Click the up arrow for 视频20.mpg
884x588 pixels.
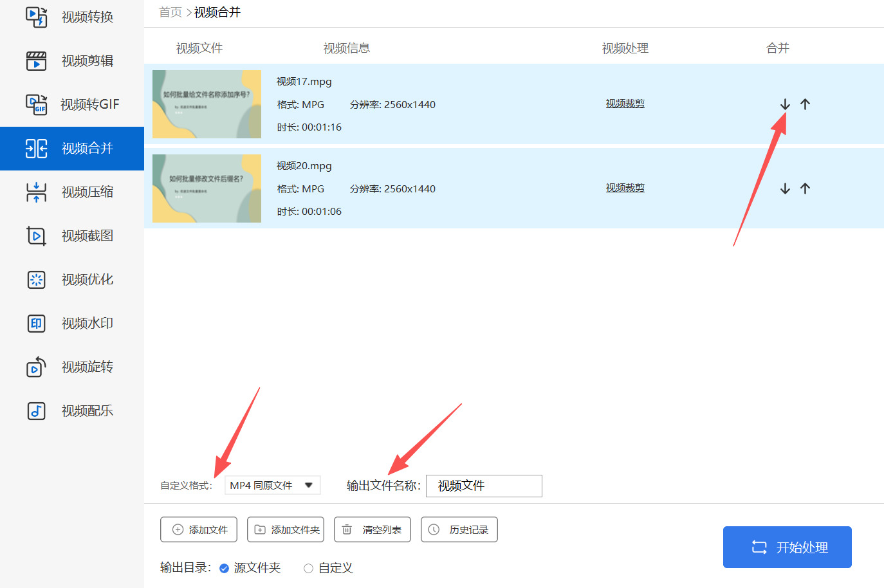coord(805,188)
